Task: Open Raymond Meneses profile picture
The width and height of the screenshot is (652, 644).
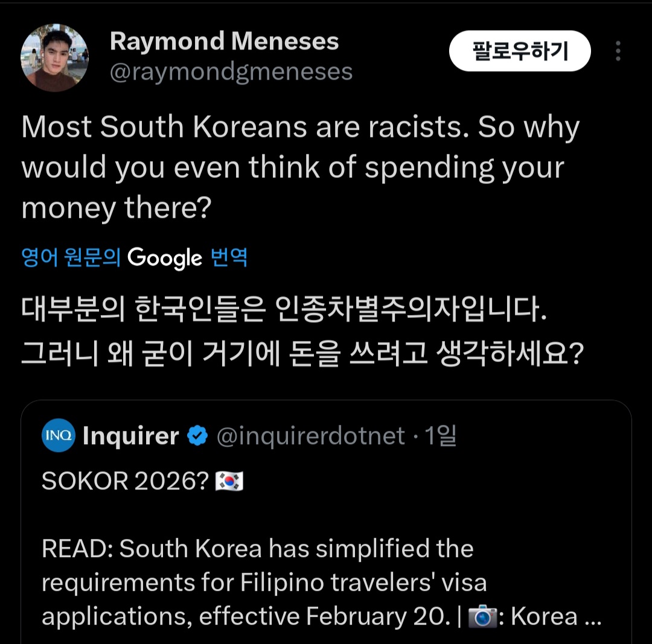Action: (55, 58)
